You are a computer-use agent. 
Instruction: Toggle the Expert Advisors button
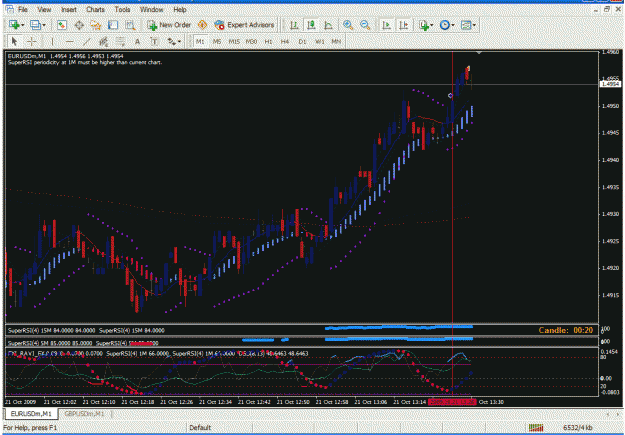[244, 25]
